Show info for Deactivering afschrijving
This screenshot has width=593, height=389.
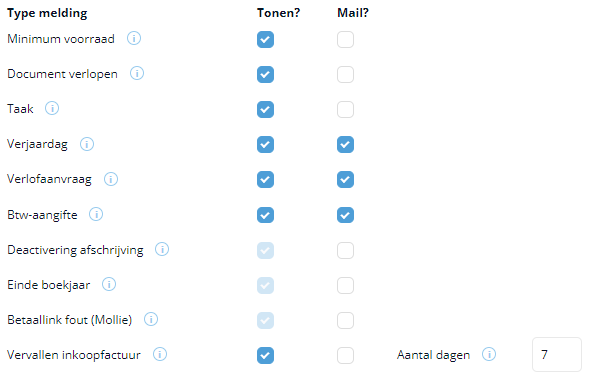pos(162,250)
